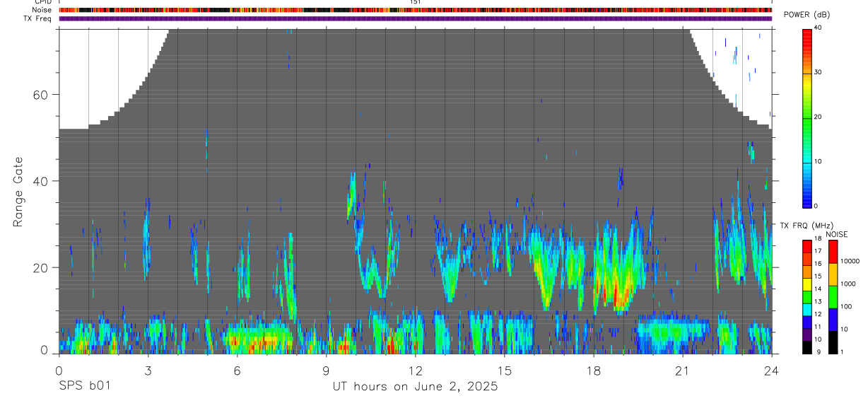868x401 pixels.
Task: Click the "SPS b01" radar beam label
Action: pos(85,386)
